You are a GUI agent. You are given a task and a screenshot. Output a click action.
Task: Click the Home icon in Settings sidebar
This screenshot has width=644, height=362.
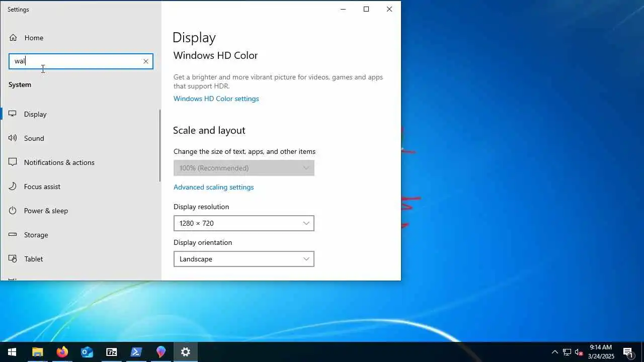point(13,38)
